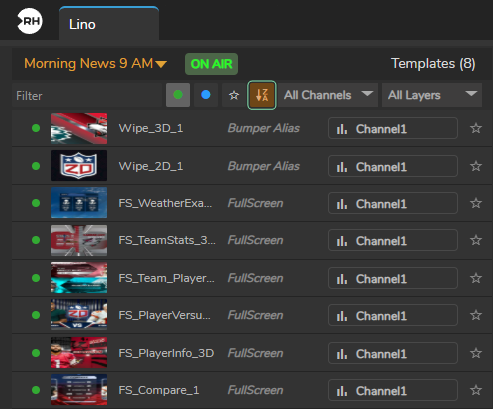Focus the Filter text field

[x=87, y=96]
